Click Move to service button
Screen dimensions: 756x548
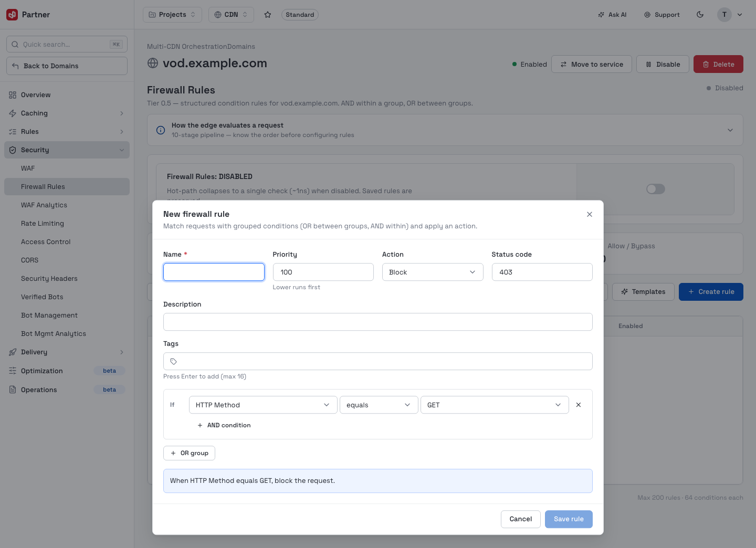click(592, 64)
